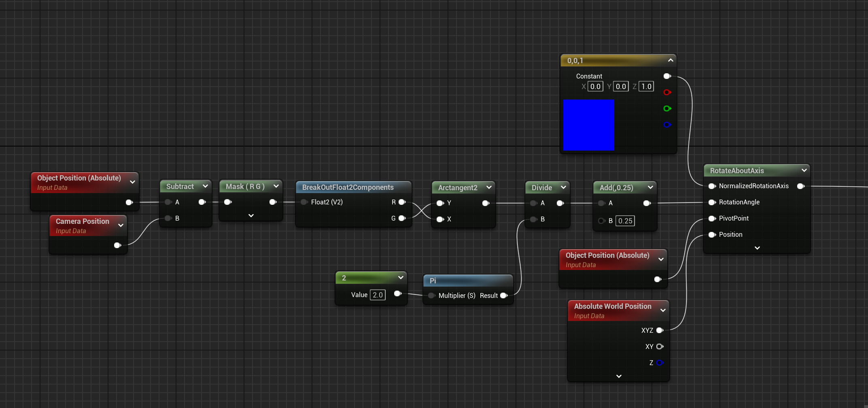Click the Y input pin on the Arctangent2 node
This screenshot has height=408, width=868.
pyautogui.click(x=440, y=203)
